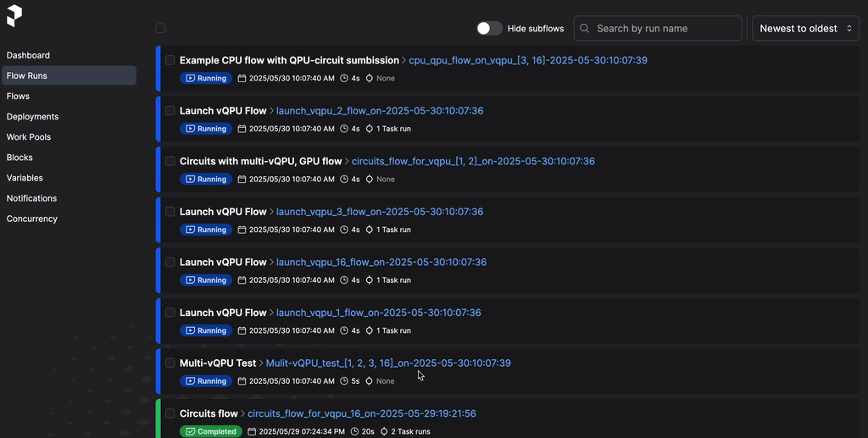Open Blocks from the sidebar navigation
The width and height of the screenshot is (868, 438).
[19, 158]
